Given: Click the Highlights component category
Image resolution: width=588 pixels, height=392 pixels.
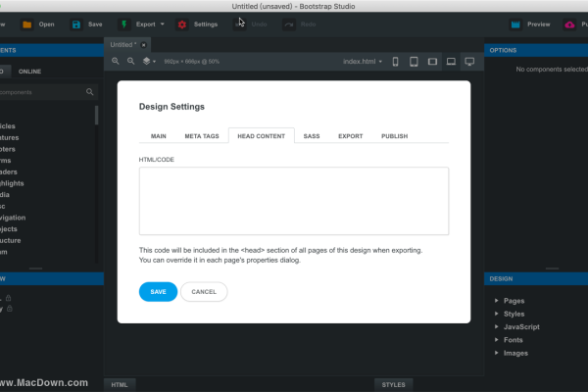Looking at the screenshot, I should 12,183.
